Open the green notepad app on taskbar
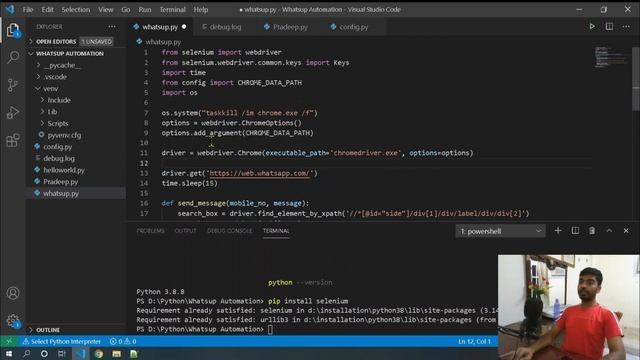The height and width of the screenshot is (360, 640). click(134, 353)
